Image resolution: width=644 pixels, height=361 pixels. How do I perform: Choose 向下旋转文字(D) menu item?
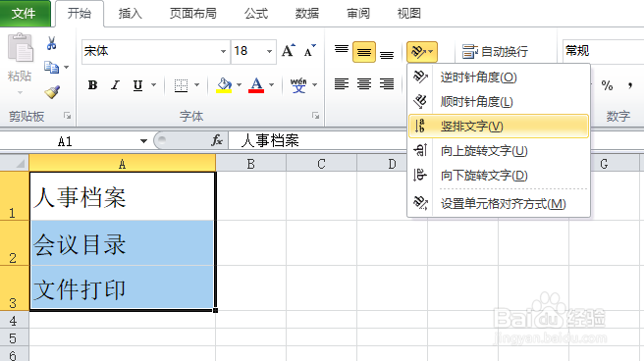(x=499, y=176)
